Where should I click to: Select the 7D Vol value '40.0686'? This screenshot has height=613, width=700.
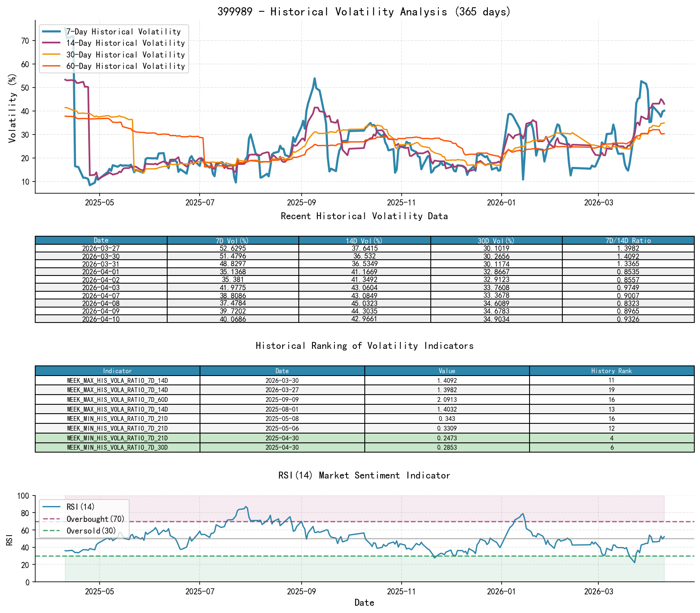233,319
